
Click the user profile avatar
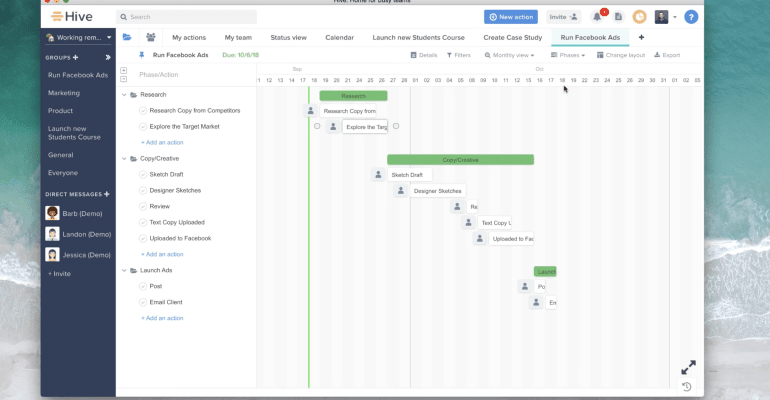click(661, 17)
